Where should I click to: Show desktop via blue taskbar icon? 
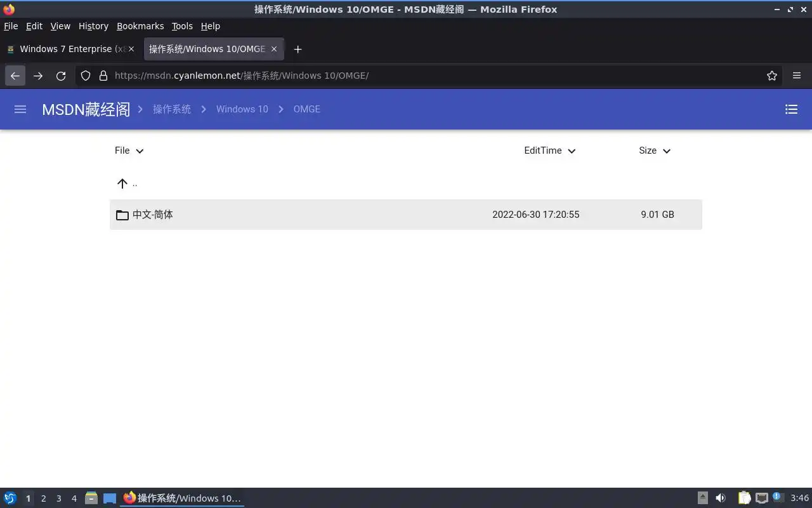click(110, 498)
